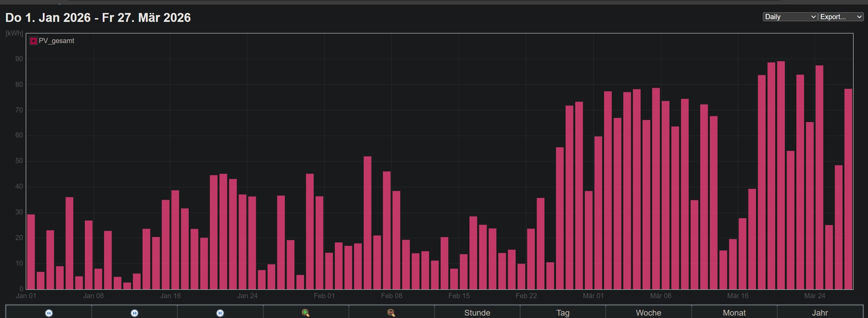Click the 'Feb 08' x-axis label
868x318 pixels.
coord(392,296)
